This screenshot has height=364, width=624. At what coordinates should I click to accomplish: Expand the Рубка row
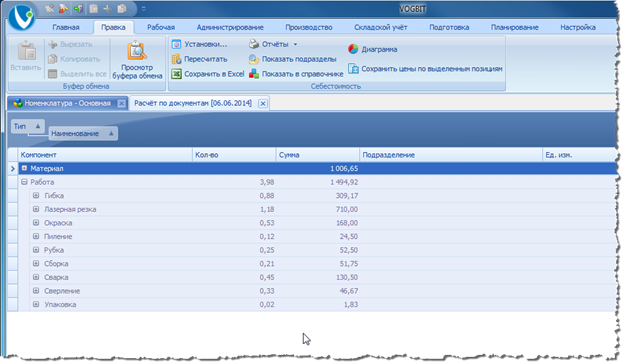[36, 250]
